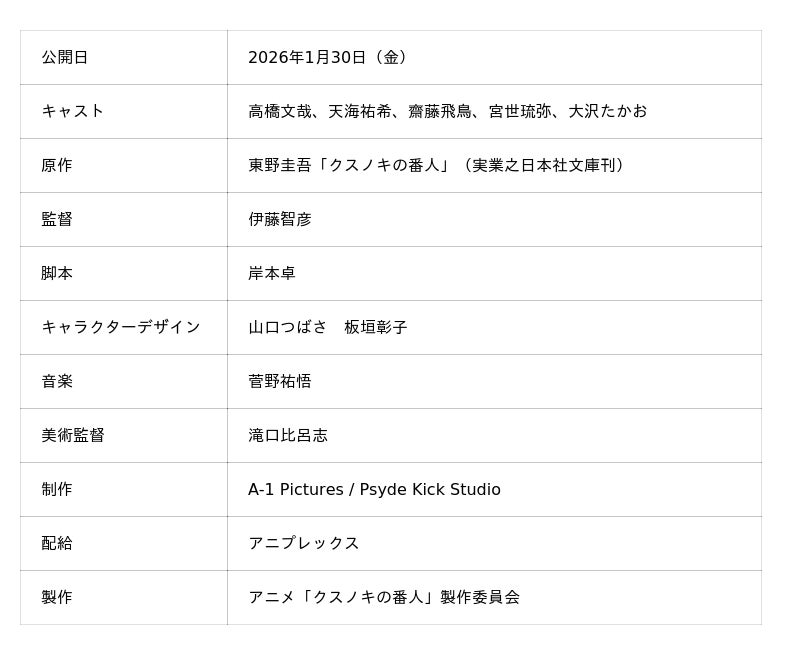Select the 脚本 label cell
The image size is (800, 655).
pos(57,273)
